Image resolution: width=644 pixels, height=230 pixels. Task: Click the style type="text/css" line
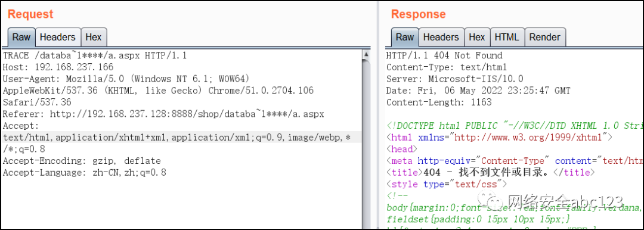(447, 184)
